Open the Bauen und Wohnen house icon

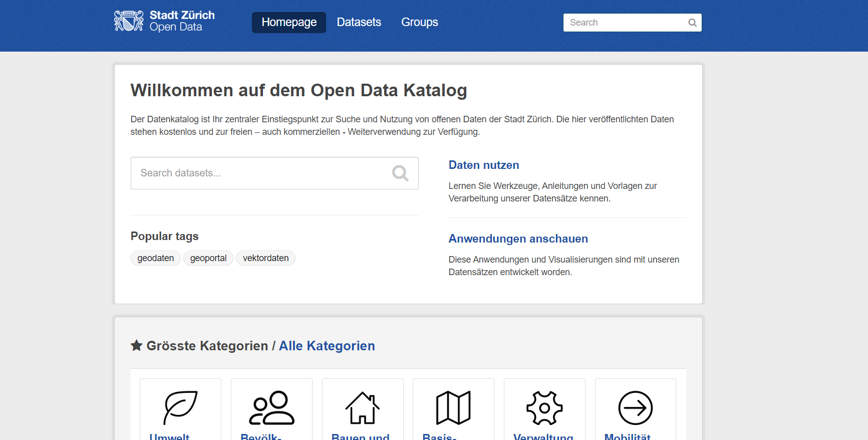pyautogui.click(x=363, y=407)
